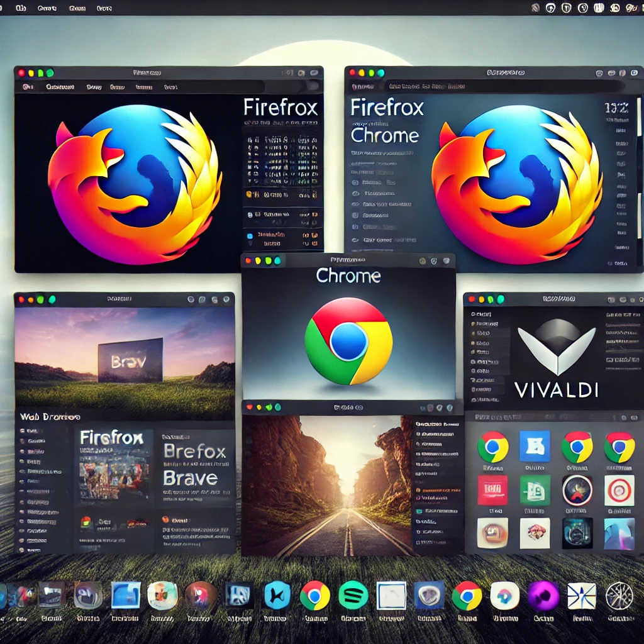Image resolution: width=644 pixels, height=644 pixels.
Task: Open the blue folder icon in the dock
Action: pos(126,595)
